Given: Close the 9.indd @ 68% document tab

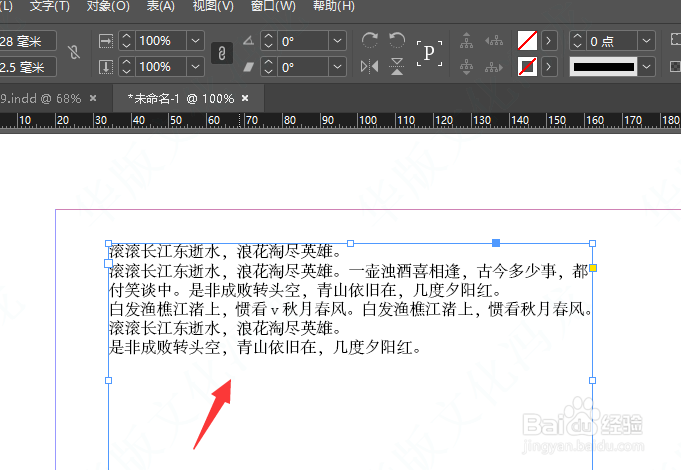Looking at the screenshot, I should pos(93,99).
